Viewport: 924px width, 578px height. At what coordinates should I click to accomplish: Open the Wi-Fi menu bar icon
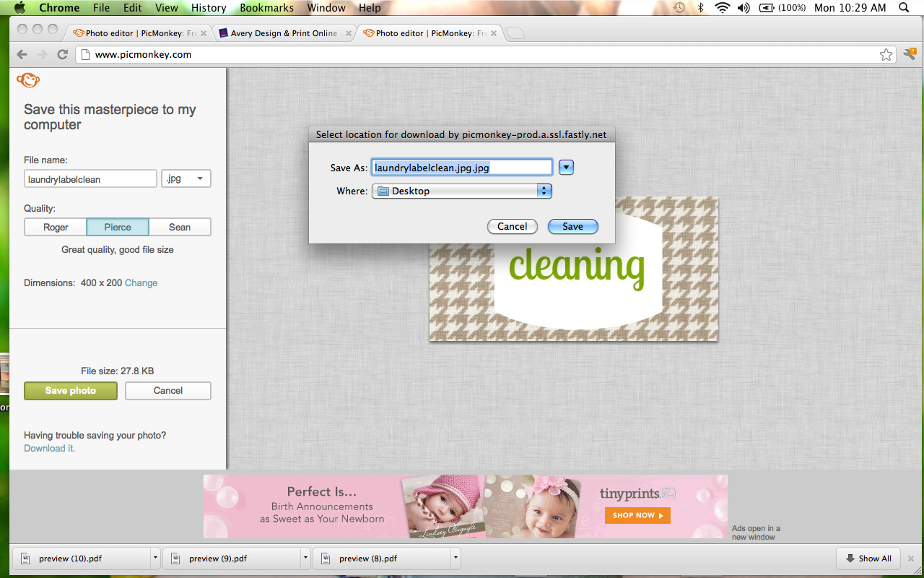pos(721,8)
